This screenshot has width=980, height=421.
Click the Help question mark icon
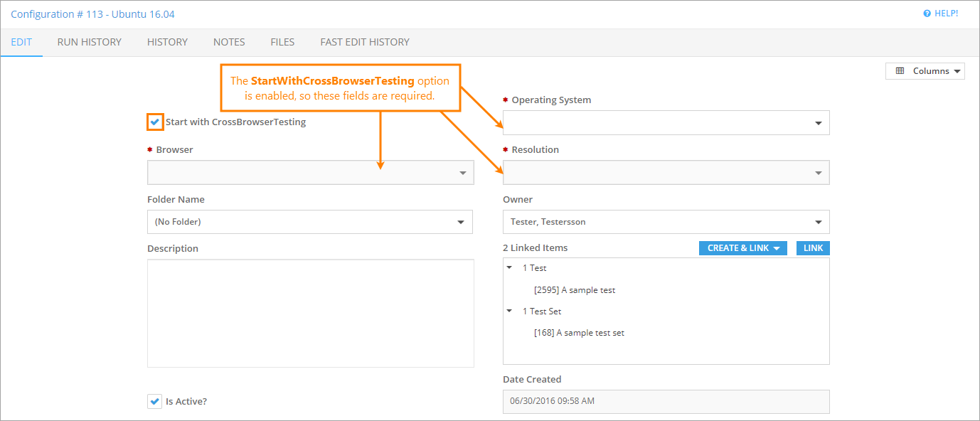pos(927,14)
